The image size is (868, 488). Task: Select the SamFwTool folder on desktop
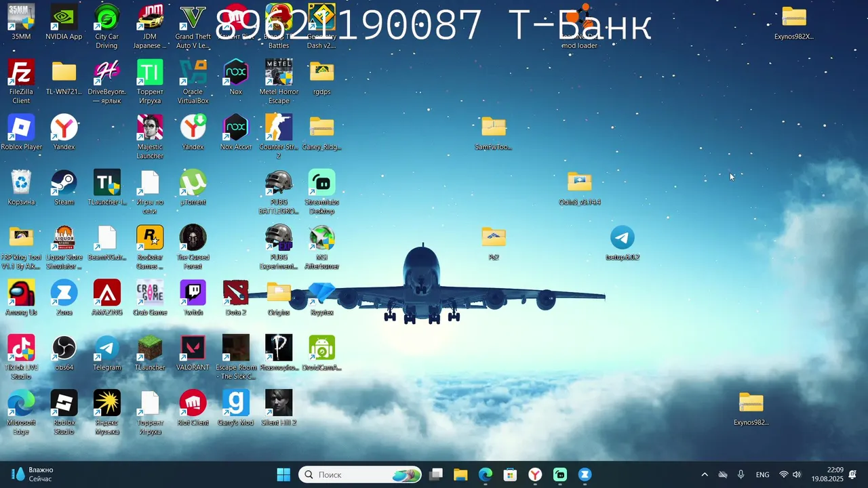494,133
